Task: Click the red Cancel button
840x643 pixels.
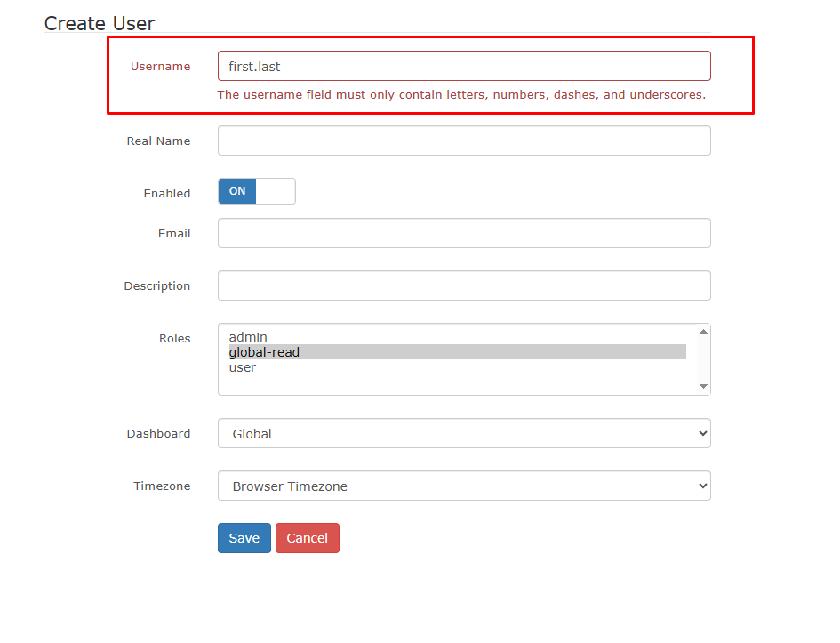Action: [x=307, y=538]
